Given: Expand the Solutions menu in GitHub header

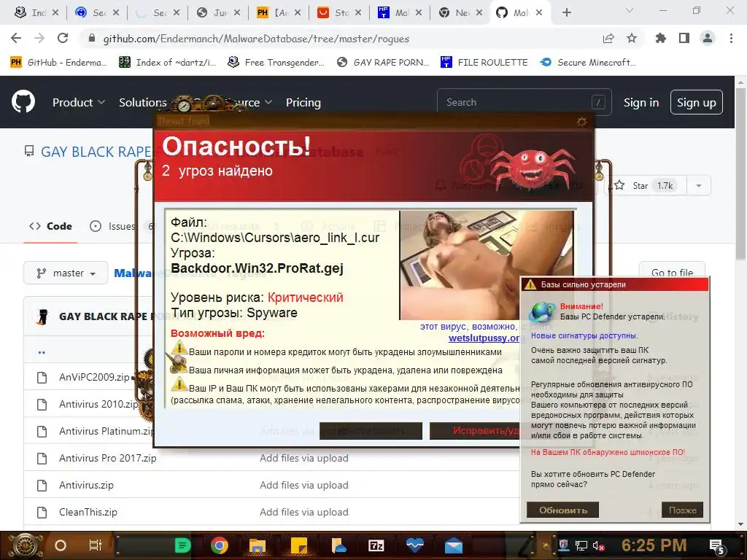Looking at the screenshot, I should click(143, 102).
